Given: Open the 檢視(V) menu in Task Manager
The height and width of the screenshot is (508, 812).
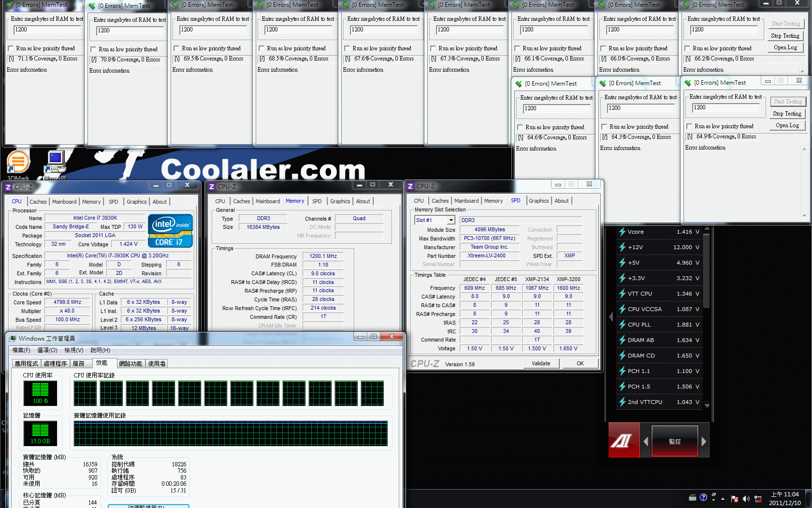Looking at the screenshot, I should click(74, 350).
